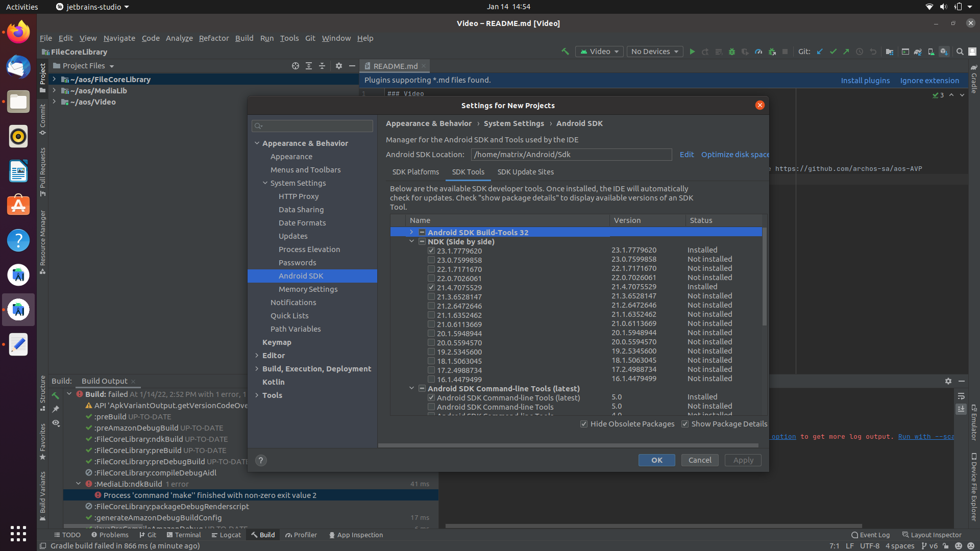Apply the SDK settings changes

pos(743,460)
